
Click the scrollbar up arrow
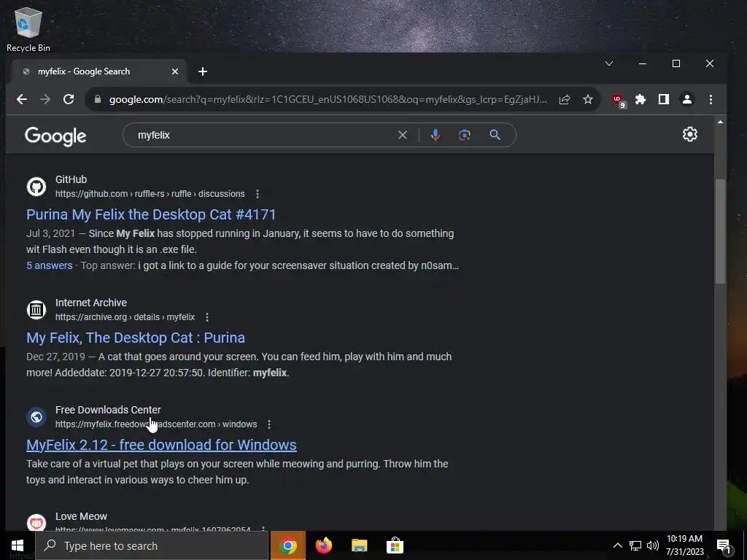click(720, 122)
